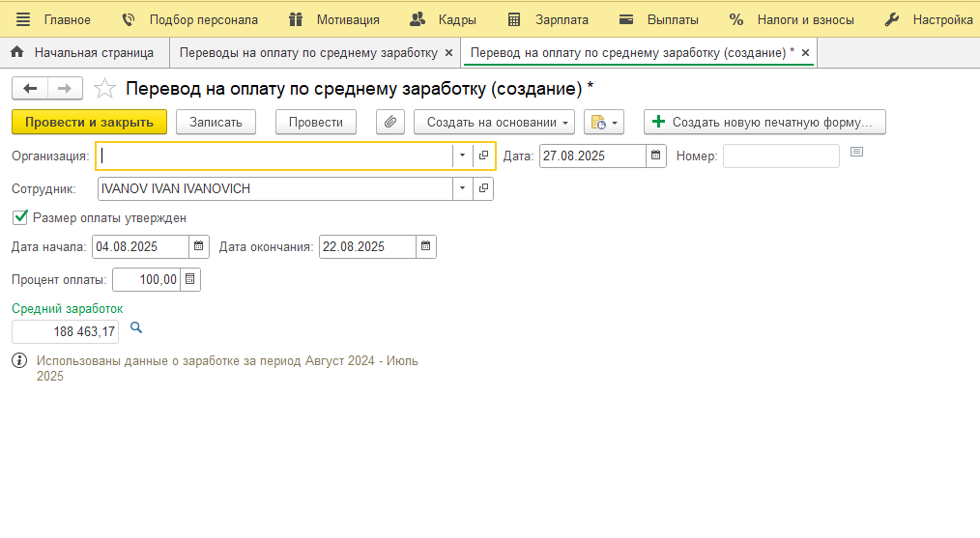The width and height of the screenshot is (980, 538).
Task: Open Создать на основании dropdown
Action: (x=494, y=122)
